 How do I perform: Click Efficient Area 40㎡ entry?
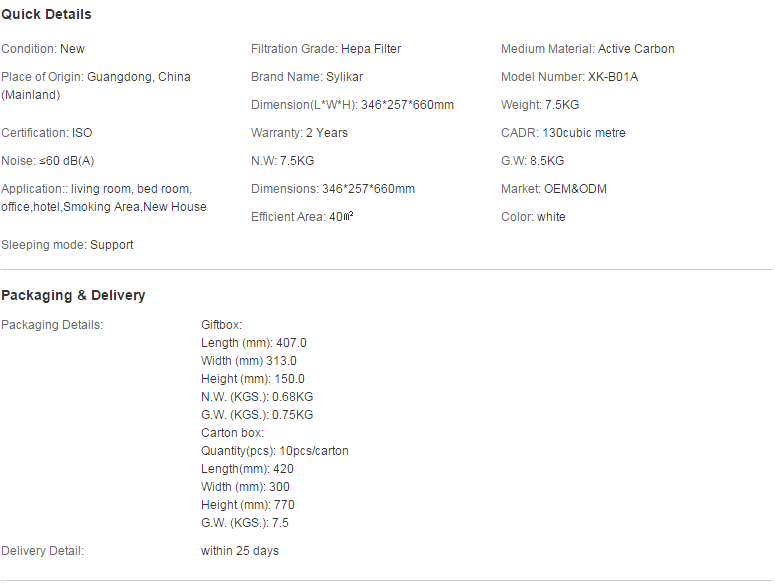(302, 217)
